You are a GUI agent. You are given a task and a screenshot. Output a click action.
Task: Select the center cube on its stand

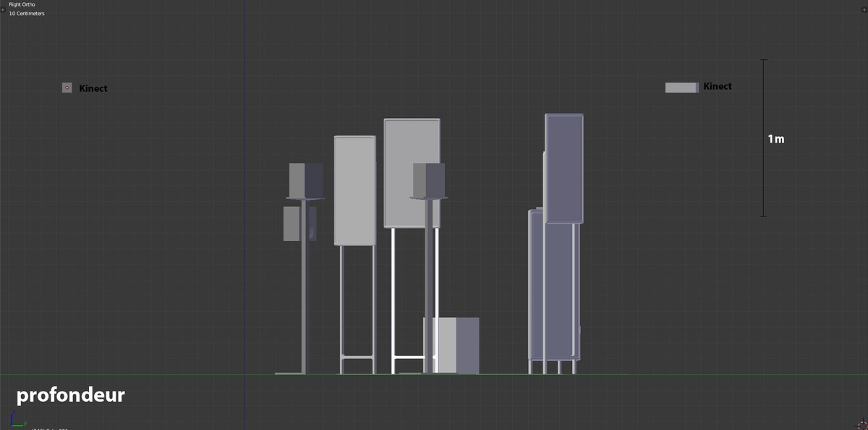pos(429,180)
